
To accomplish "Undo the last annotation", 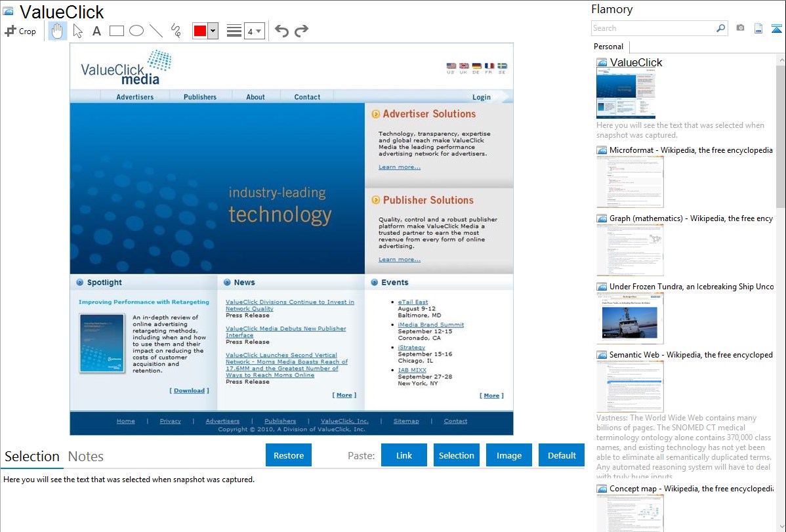I will coord(281,31).
